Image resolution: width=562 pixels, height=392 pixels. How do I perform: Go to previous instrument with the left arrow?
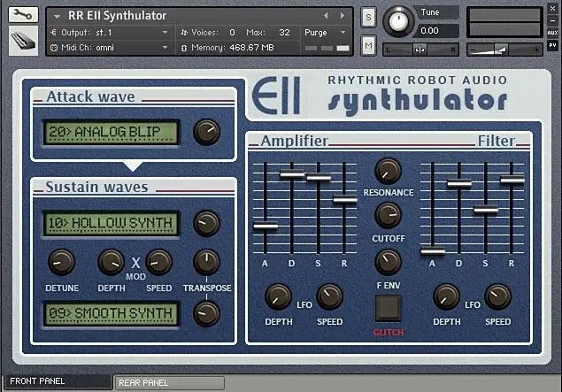(326, 15)
